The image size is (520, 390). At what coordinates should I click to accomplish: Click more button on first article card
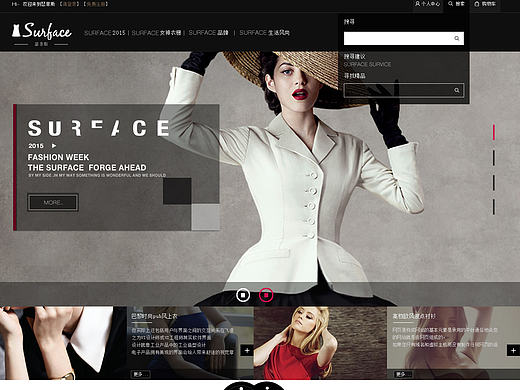(140, 374)
